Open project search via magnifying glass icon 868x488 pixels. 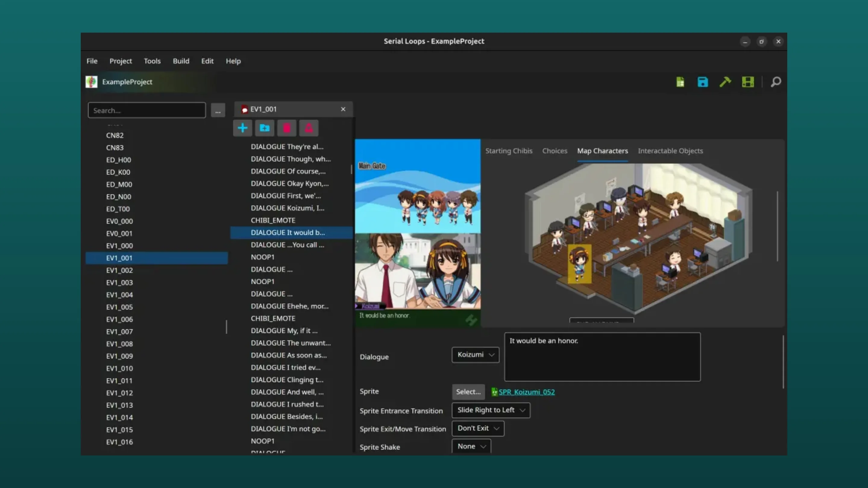pyautogui.click(x=776, y=82)
